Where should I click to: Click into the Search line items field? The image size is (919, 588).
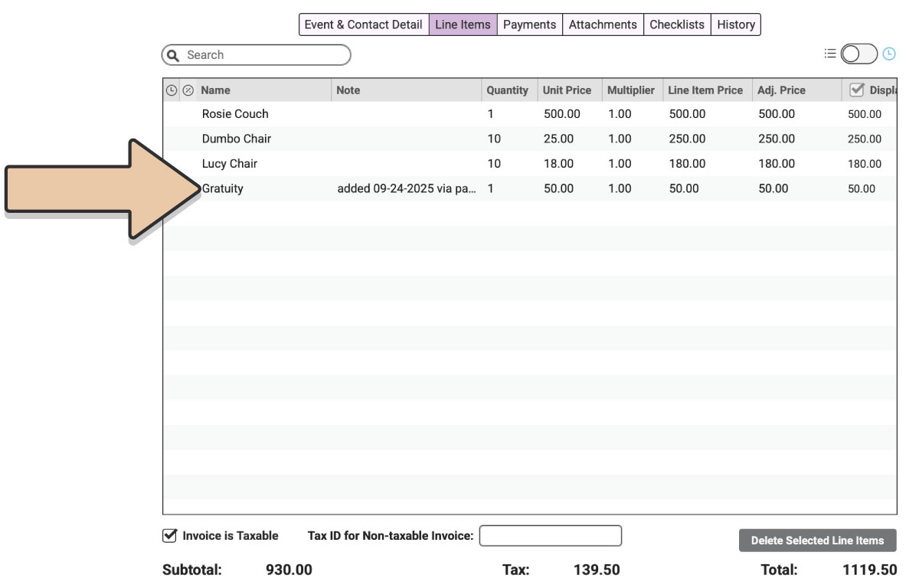pyautogui.click(x=264, y=55)
